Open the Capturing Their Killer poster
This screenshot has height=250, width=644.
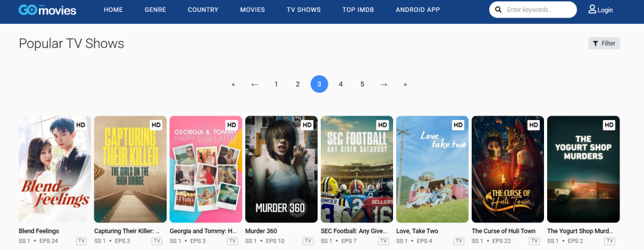(x=130, y=169)
